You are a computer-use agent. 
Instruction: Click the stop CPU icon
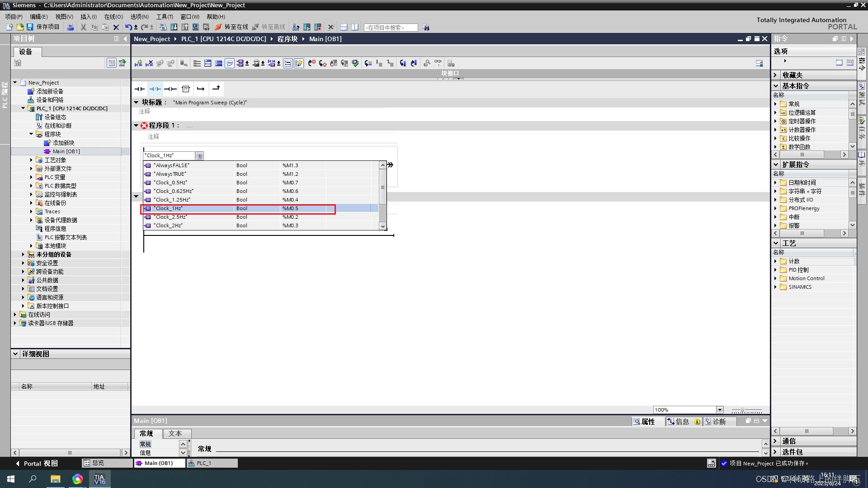[x=318, y=27]
